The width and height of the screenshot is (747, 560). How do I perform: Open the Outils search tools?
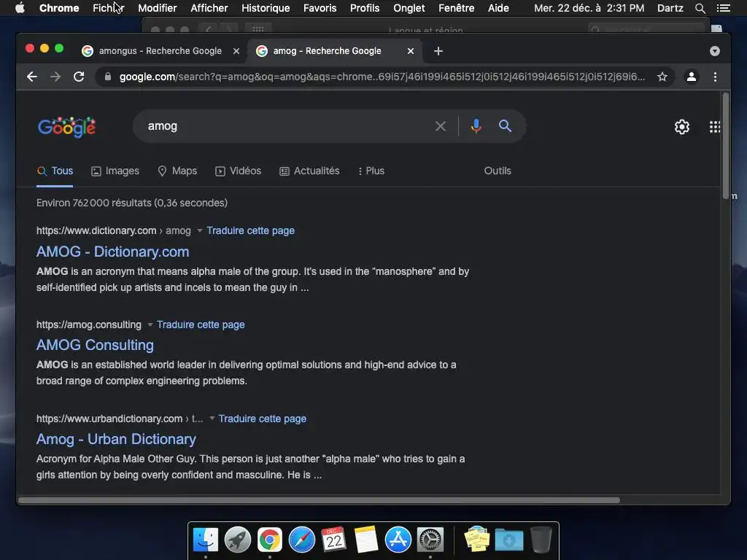point(498,171)
